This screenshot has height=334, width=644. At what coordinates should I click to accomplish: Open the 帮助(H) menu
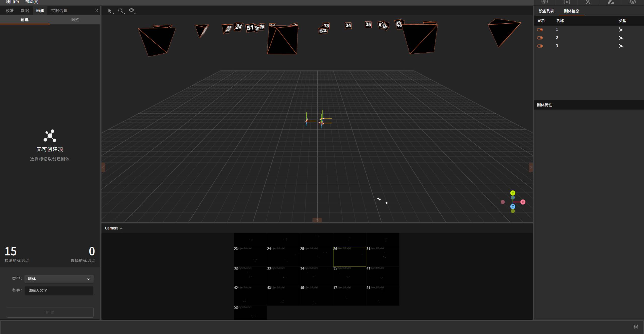[x=32, y=2]
